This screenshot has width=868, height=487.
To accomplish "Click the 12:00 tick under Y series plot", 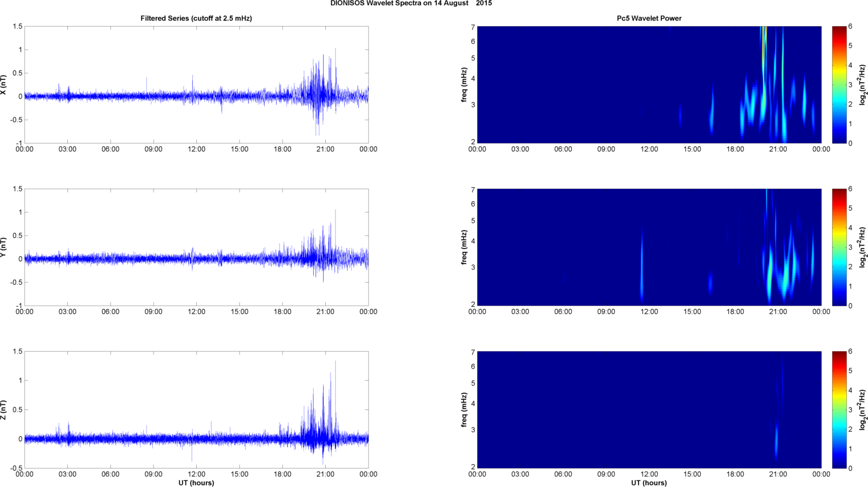I will [196, 312].
